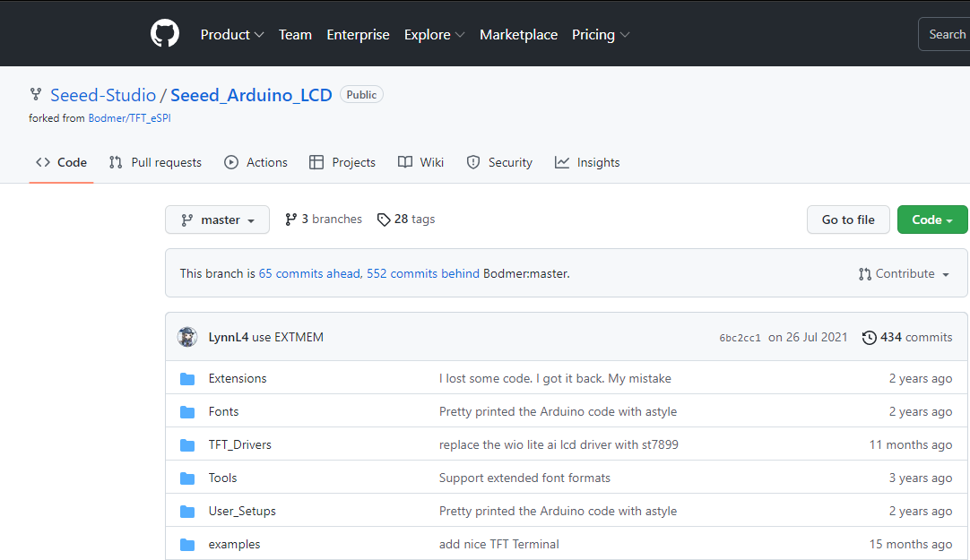Click the commit history clock icon

click(x=870, y=338)
